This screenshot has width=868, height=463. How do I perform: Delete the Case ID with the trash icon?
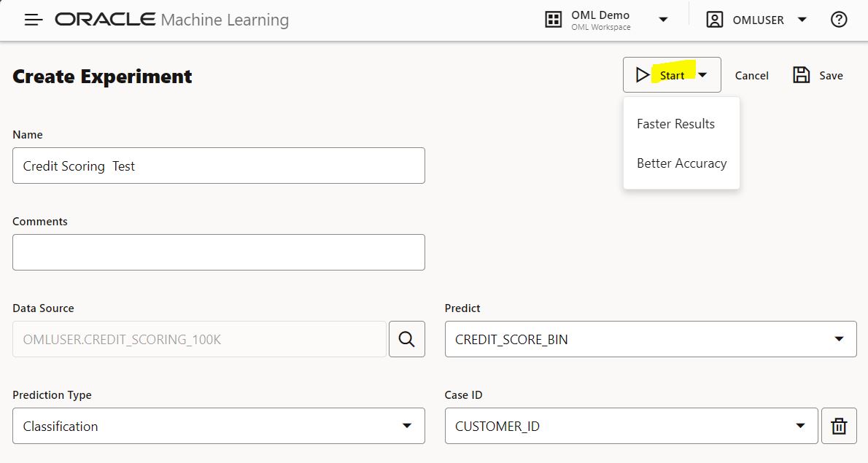(x=839, y=426)
